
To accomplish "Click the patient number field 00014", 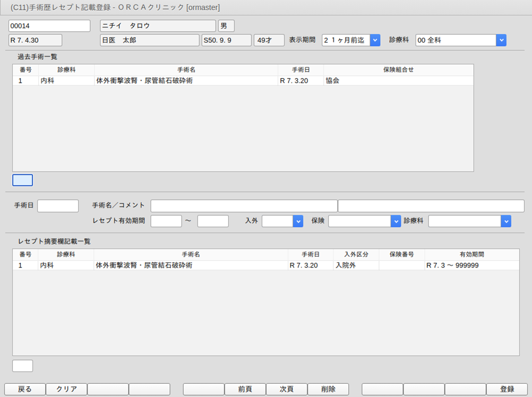I will click(x=49, y=26).
